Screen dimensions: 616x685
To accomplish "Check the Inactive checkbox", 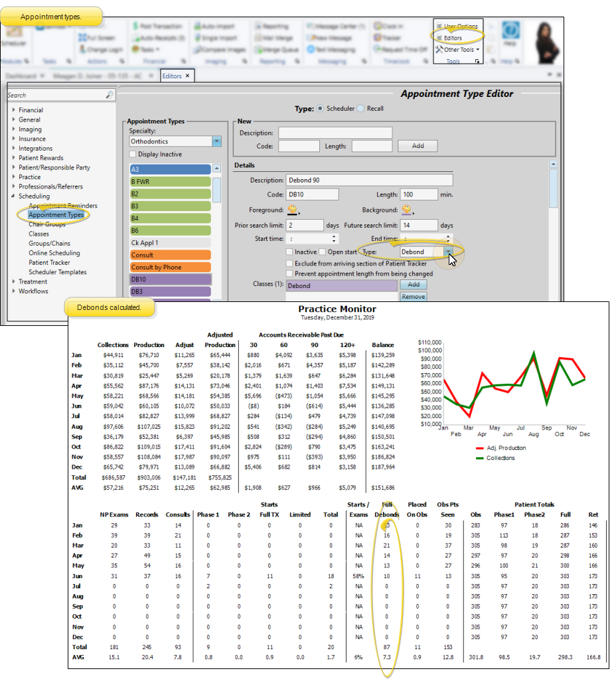I will point(289,252).
